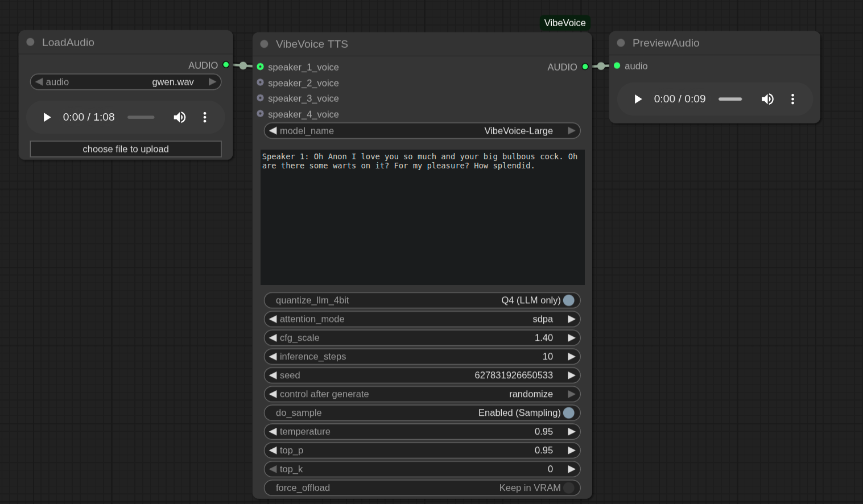The height and width of the screenshot is (504, 863).
Task: Play the gwen.wav audio in LoadAudio
Action: point(47,117)
